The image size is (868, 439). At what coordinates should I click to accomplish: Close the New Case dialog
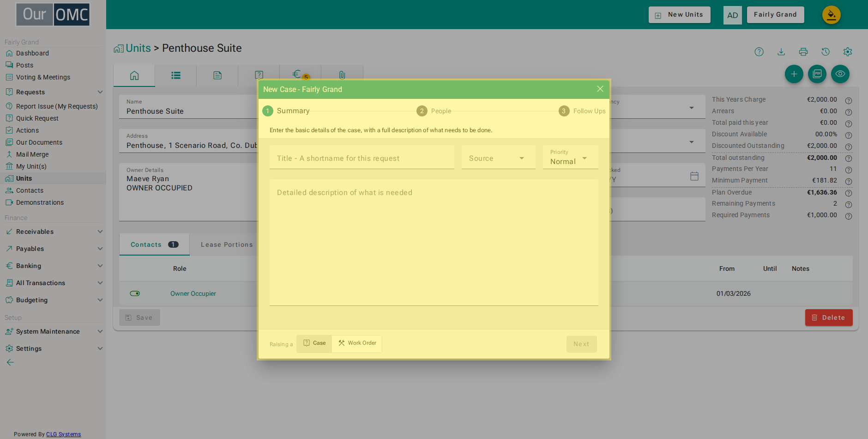click(x=600, y=89)
